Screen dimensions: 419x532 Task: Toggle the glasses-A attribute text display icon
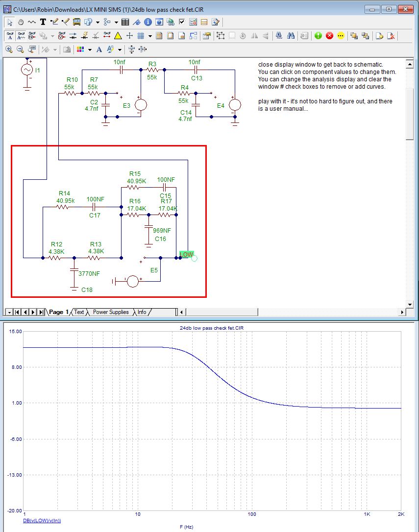(x=10, y=36)
